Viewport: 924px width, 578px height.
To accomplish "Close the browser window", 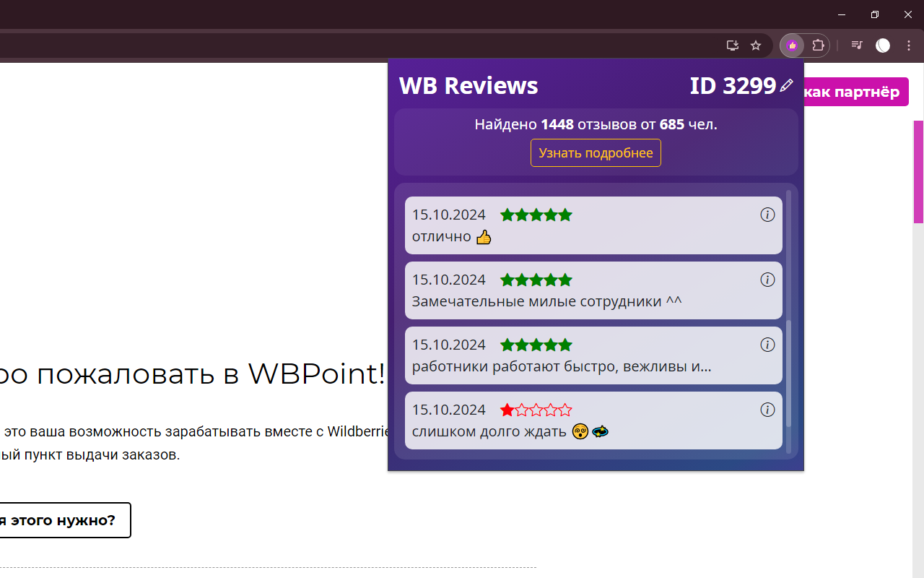I will click(907, 14).
